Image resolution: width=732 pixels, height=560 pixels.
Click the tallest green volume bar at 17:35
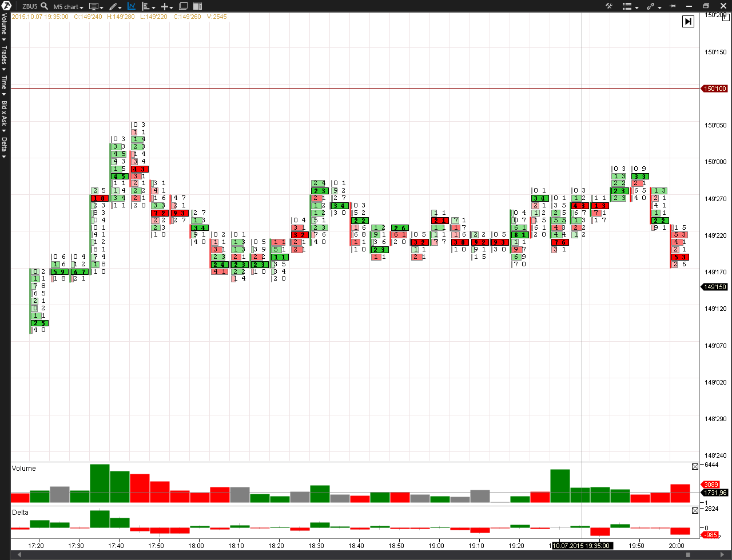pos(100,483)
